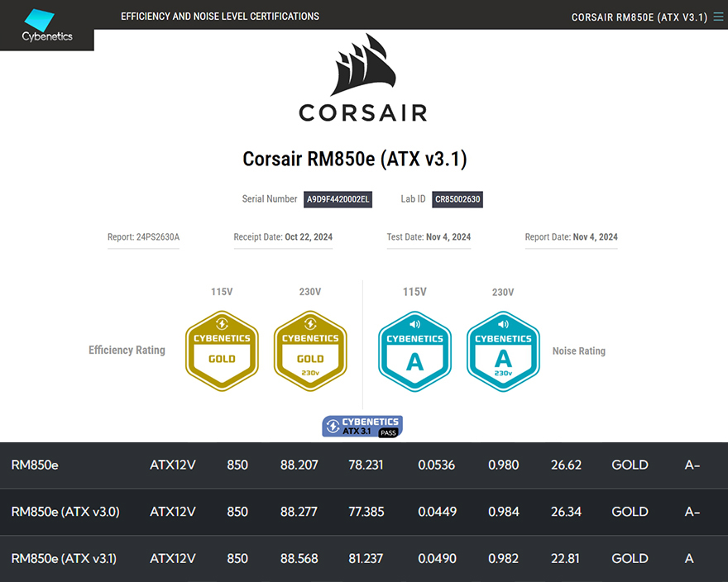
Task: Click the Cybenetics ATX 3.1 PASS badge
Action: point(362,426)
